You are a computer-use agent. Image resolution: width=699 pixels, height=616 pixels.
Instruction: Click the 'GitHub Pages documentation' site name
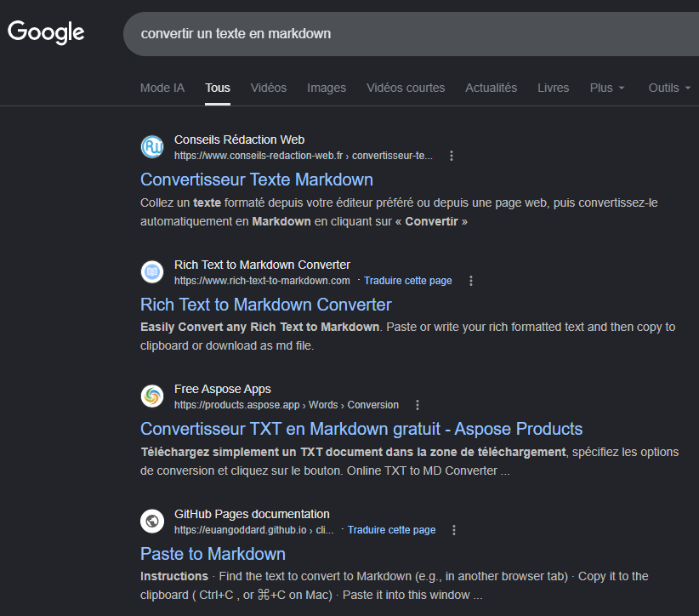[252, 514]
